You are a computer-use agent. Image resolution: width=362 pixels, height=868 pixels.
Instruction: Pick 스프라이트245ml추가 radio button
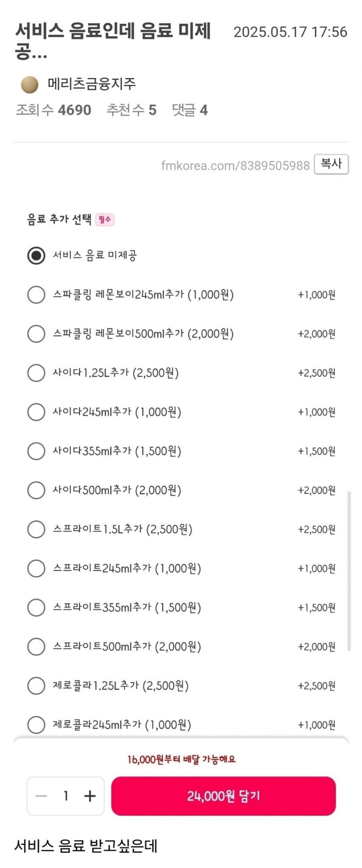(x=36, y=568)
